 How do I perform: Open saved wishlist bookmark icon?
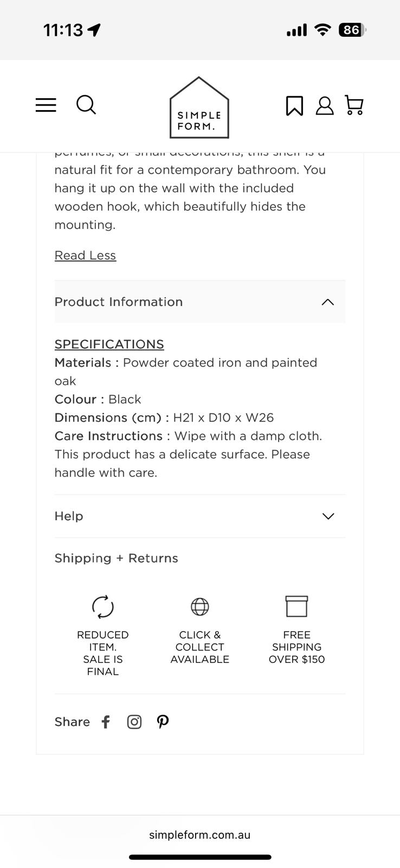pyautogui.click(x=294, y=106)
